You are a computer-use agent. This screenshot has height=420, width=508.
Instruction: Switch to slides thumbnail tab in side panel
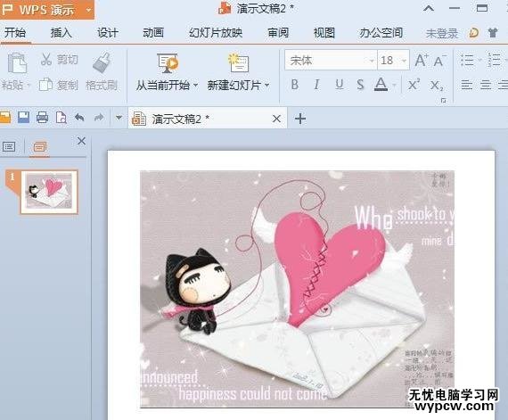40,147
